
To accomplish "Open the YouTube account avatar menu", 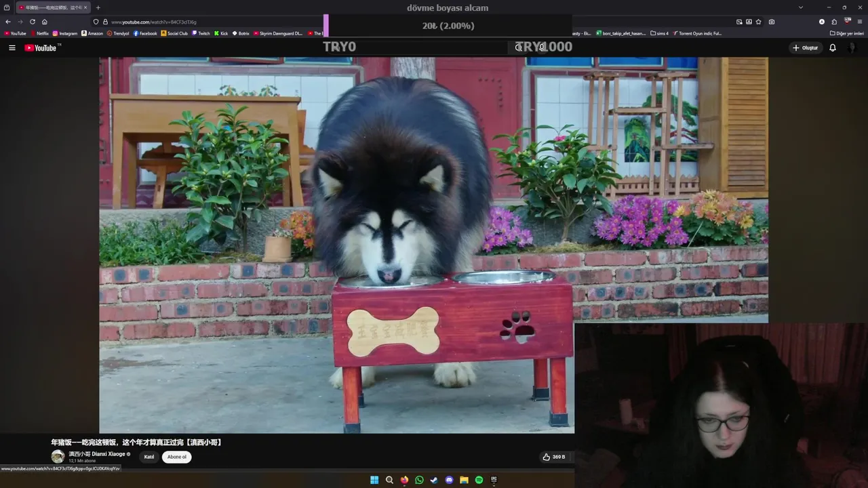I will coord(852,47).
